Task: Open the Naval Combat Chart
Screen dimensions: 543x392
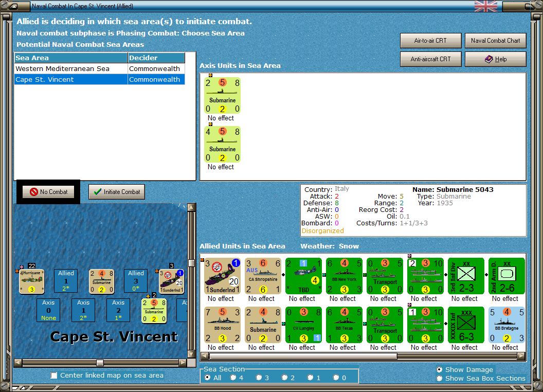Action: [x=495, y=41]
